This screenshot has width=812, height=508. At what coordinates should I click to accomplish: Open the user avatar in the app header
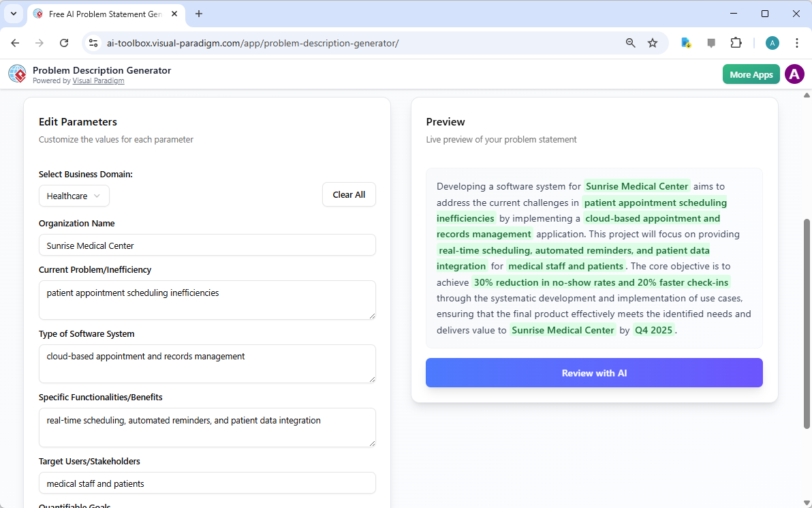(794, 74)
